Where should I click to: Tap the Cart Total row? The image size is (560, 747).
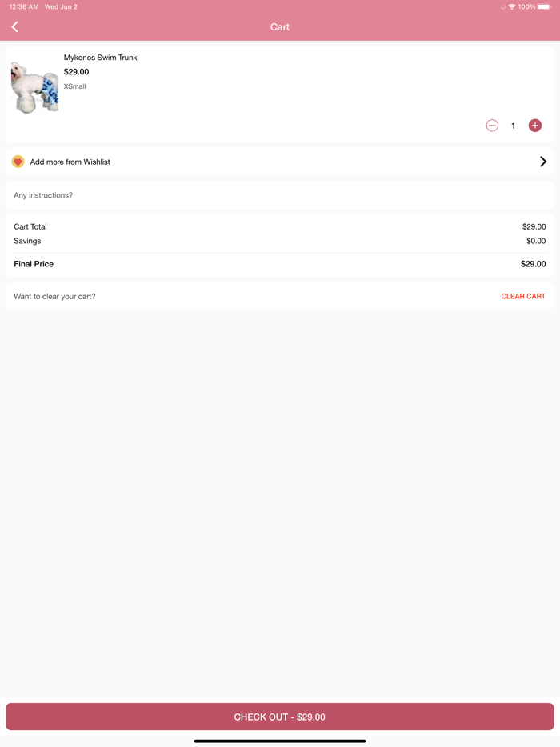pyautogui.click(x=280, y=227)
